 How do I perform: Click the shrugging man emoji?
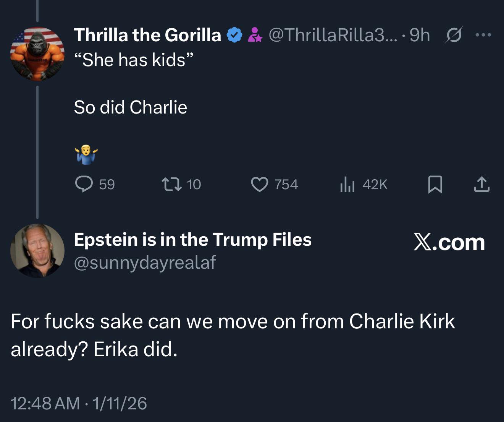coord(86,154)
